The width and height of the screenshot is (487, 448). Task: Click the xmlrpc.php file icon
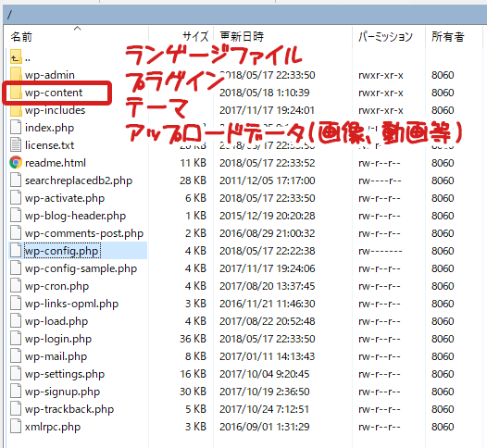coord(16,427)
